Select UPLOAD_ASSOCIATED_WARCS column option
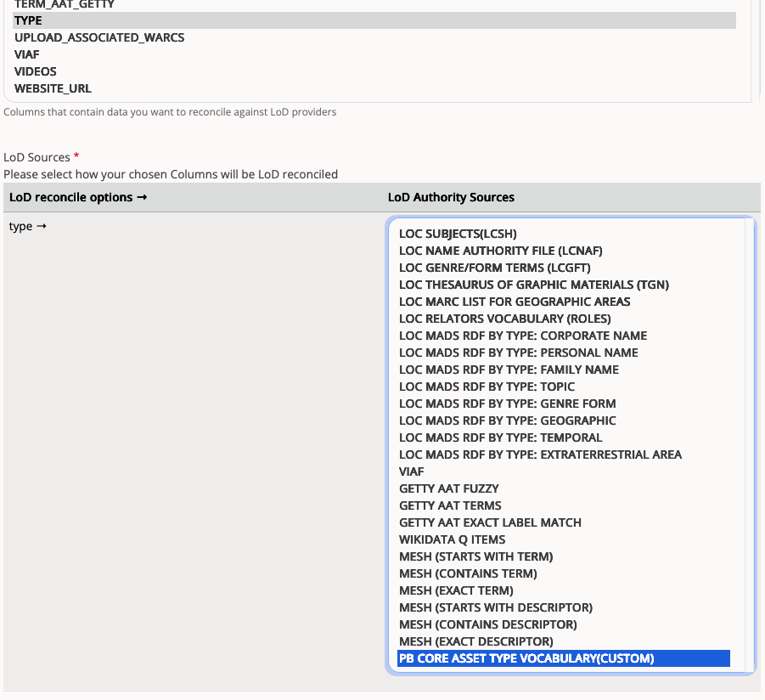This screenshot has height=700, width=765. coord(99,37)
